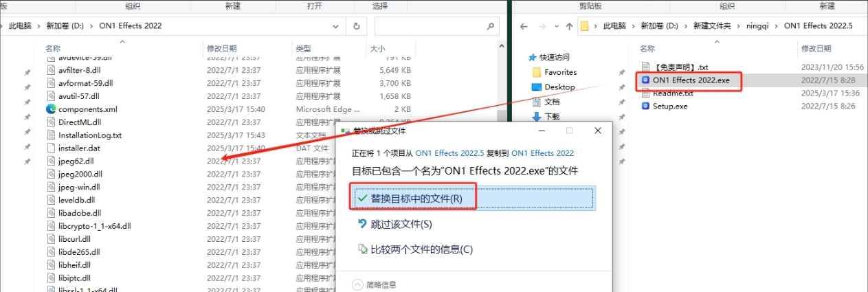Select avutil-57.dll file icon
Viewport: 868px width, 292px height.
pos(51,96)
